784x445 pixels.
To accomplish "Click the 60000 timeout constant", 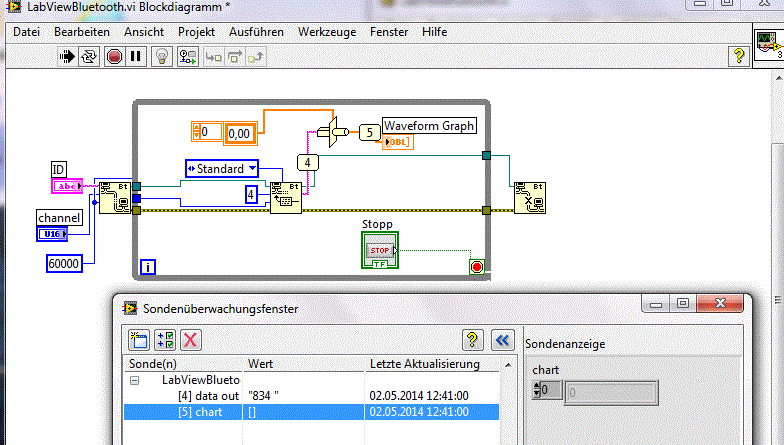I will coord(64,263).
